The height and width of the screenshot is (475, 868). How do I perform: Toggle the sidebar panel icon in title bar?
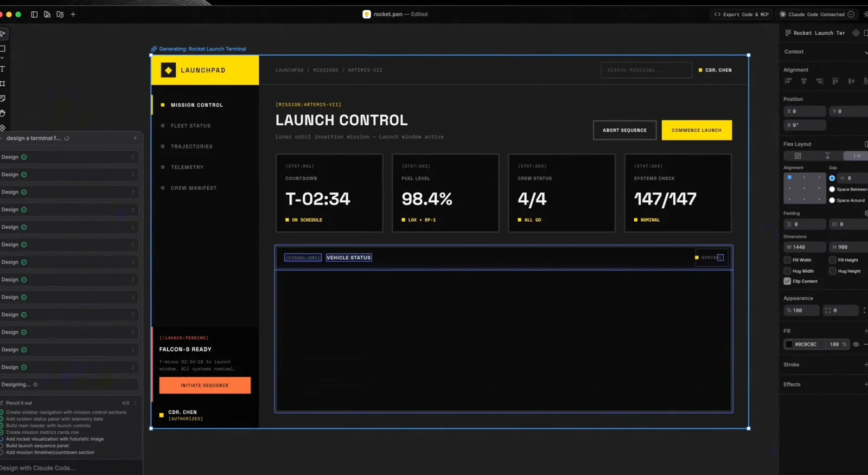point(34,15)
